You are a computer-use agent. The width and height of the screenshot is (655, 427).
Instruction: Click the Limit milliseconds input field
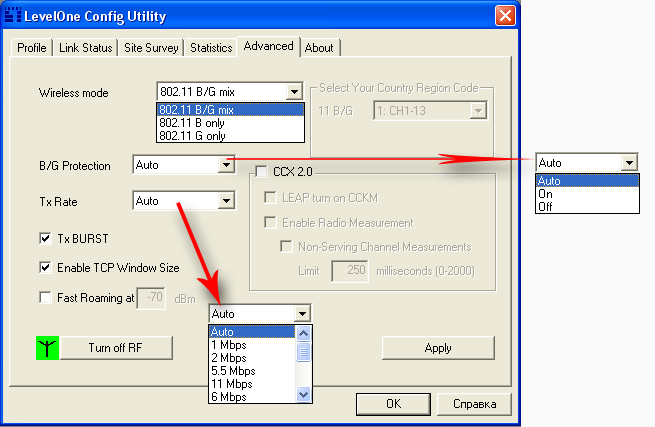350,271
